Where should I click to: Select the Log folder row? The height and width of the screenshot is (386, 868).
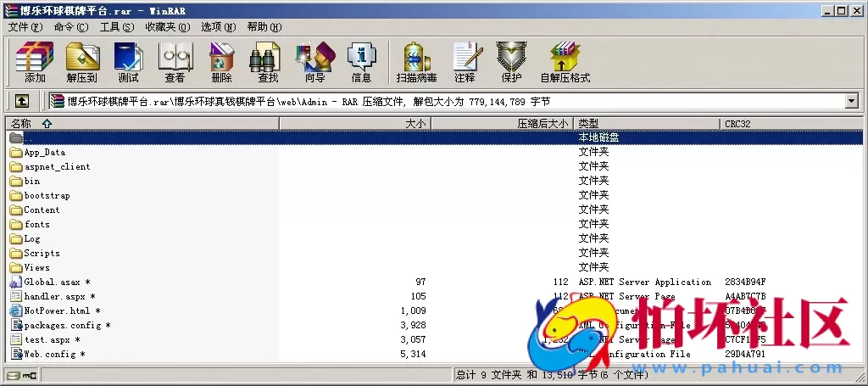pos(435,238)
